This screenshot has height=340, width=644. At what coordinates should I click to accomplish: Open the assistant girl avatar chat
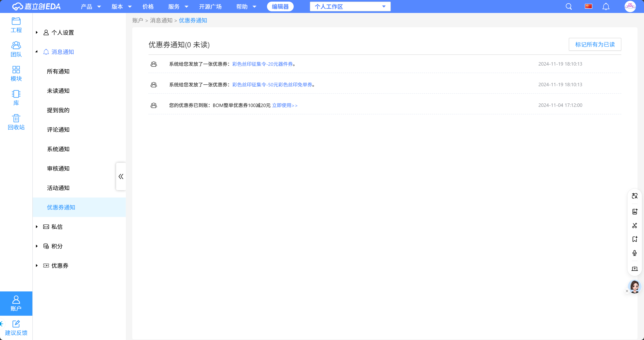(x=635, y=286)
